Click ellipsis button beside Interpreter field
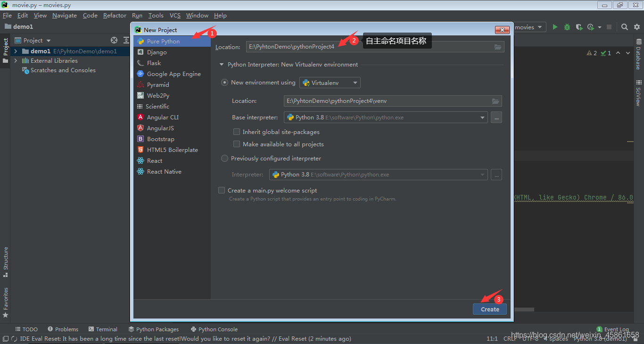Viewport: 644px width, 344px height. point(496,175)
